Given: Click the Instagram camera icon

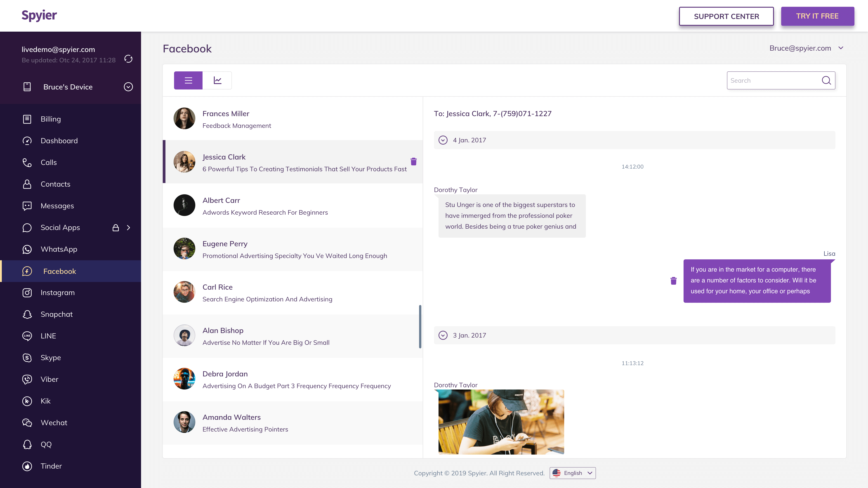Looking at the screenshot, I should [27, 293].
